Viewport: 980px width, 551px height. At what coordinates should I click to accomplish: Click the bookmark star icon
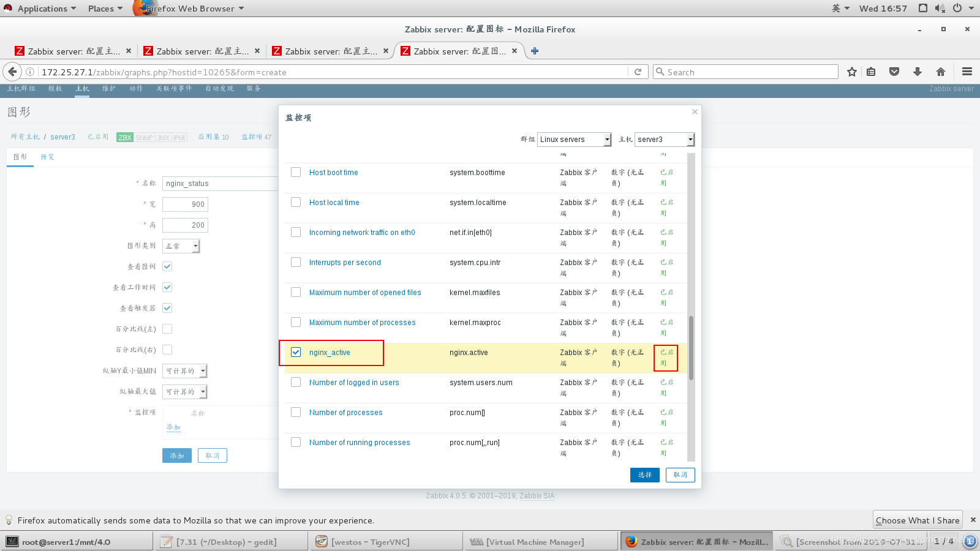click(851, 72)
